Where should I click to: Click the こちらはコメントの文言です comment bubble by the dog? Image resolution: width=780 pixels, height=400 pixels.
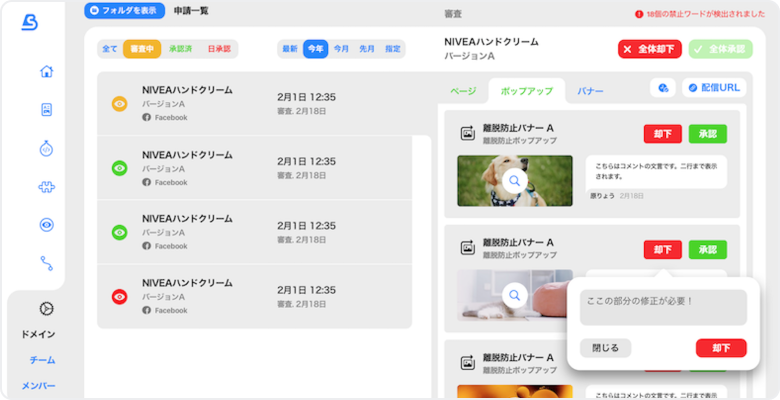coord(656,172)
